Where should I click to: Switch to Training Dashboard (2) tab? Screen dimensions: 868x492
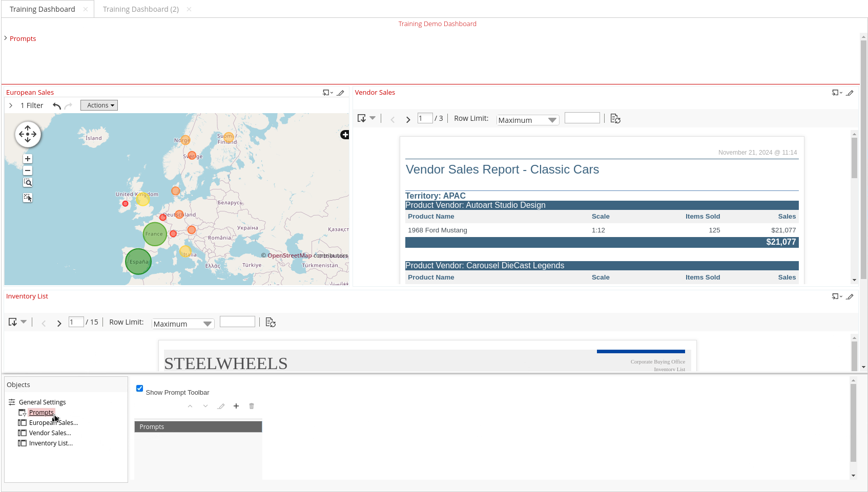(x=140, y=9)
